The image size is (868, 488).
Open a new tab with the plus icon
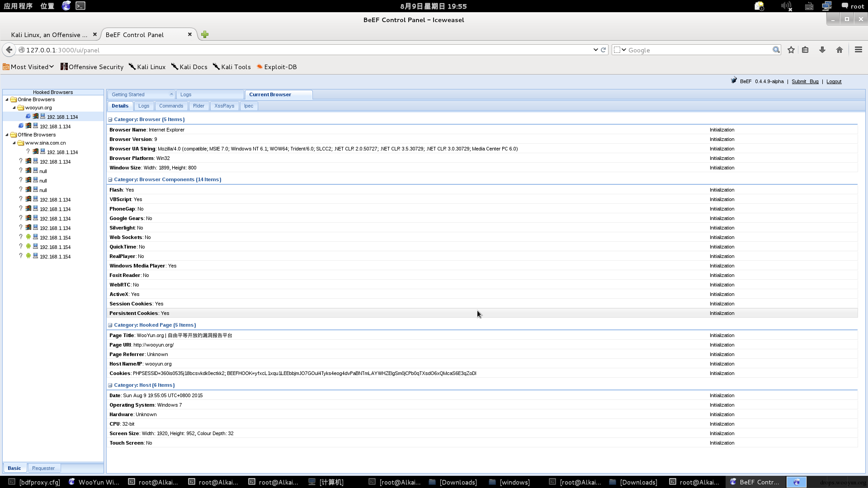click(205, 34)
